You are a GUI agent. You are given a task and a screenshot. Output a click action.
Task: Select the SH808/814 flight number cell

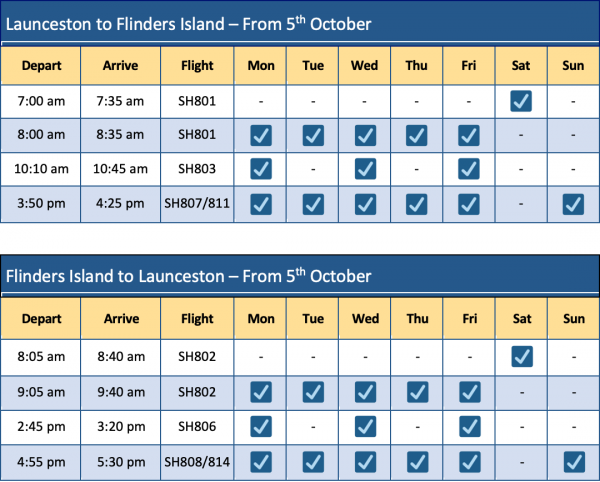(x=198, y=459)
